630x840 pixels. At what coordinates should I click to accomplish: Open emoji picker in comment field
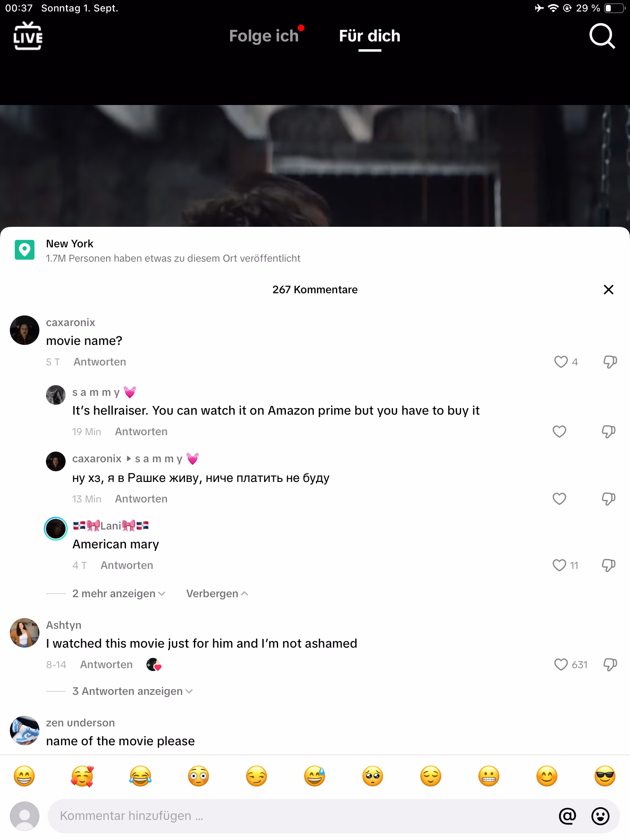(x=600, y=816)
